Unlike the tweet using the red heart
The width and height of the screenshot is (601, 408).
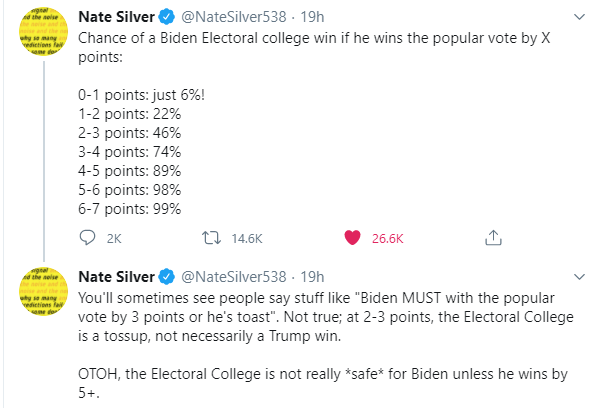(352, 238)
